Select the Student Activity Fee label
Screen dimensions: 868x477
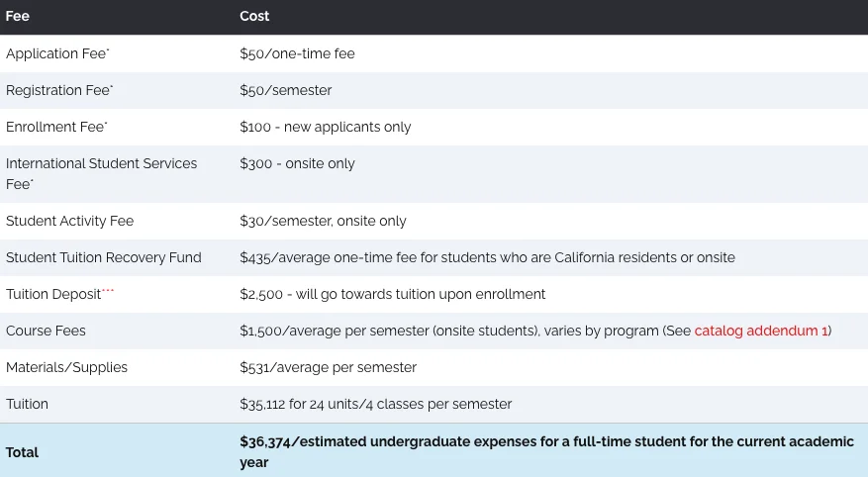click(x=69, y=221)
